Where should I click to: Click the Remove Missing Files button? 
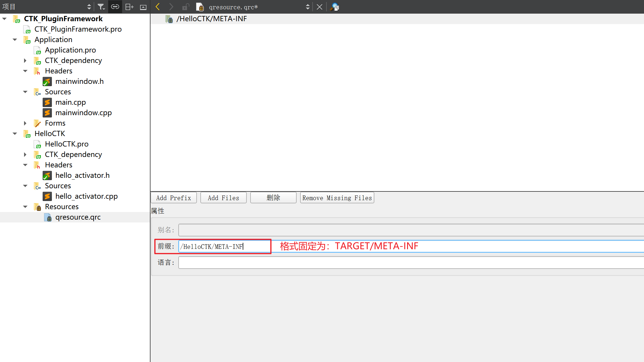click(x=337, y=198)
